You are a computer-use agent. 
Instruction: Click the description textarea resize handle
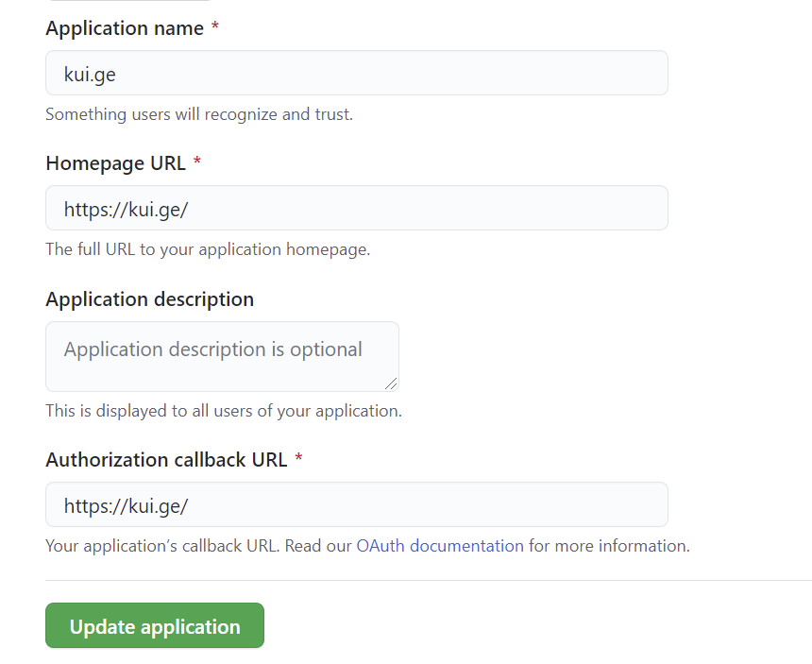pos(392,383)
